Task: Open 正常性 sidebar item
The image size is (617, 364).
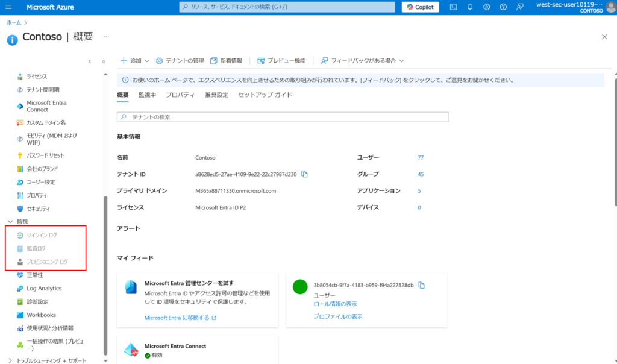Action: click(x=35, y=275)
